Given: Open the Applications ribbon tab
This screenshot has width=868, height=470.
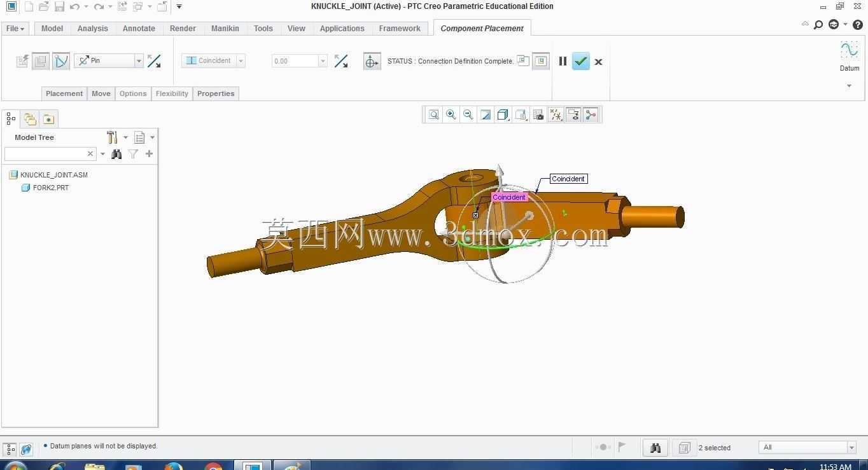Looking at the screenshot, I should tap(342, 29).
